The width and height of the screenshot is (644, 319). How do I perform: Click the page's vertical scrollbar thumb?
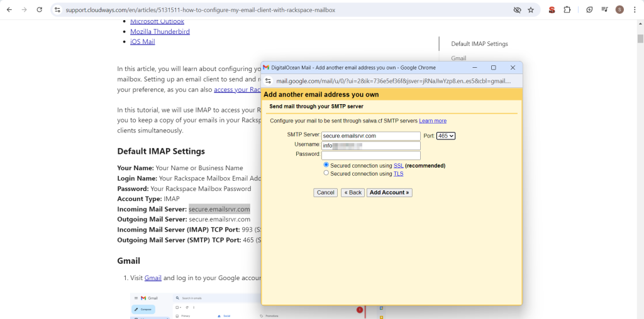click(x=640, y=38)
